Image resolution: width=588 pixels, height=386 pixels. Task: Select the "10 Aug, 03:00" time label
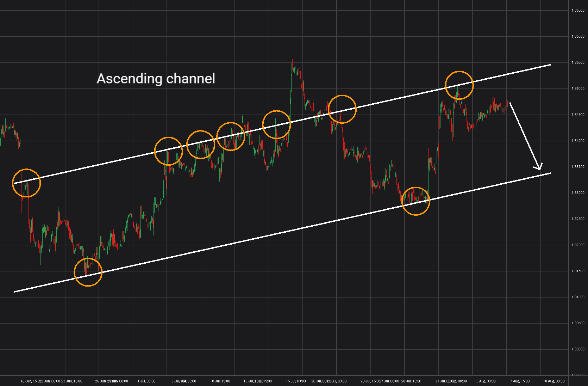pyautogui.click(x=553, y=381)
